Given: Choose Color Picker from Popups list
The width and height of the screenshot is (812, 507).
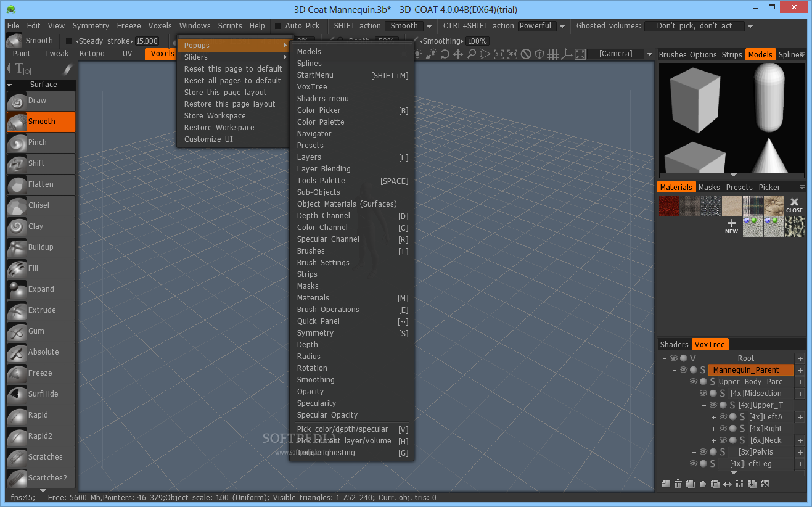Looking at the screenshot, I should [x=352, y=110].
